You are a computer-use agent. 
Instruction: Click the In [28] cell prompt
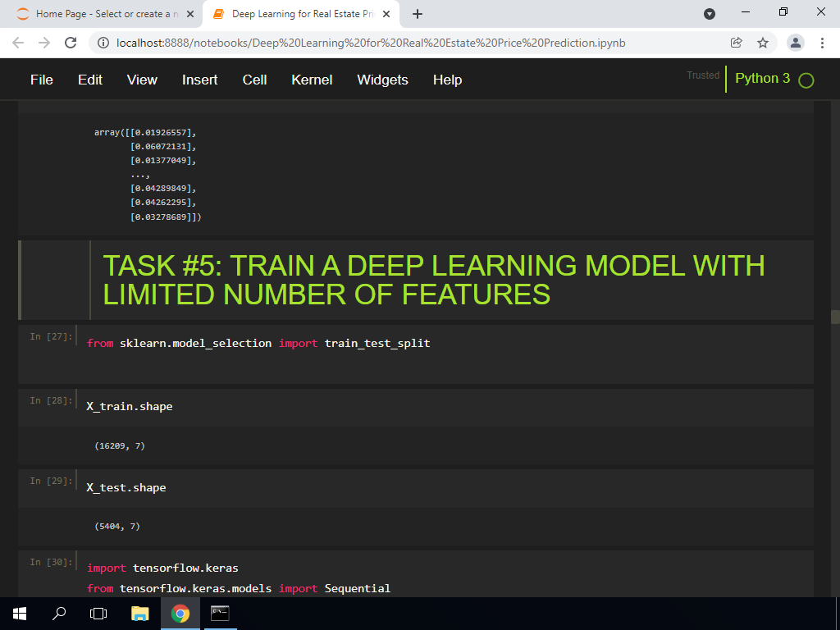(51, 400)
